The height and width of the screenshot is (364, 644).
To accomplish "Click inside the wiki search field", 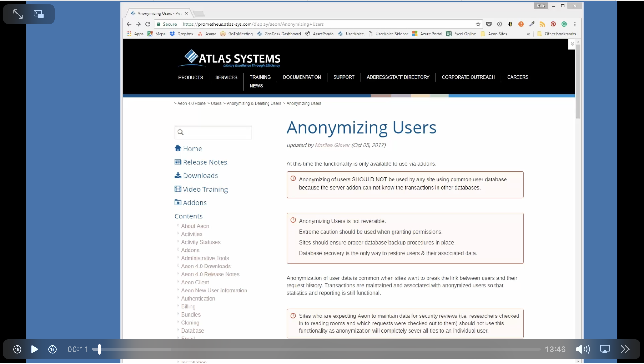I will (217, 132).
